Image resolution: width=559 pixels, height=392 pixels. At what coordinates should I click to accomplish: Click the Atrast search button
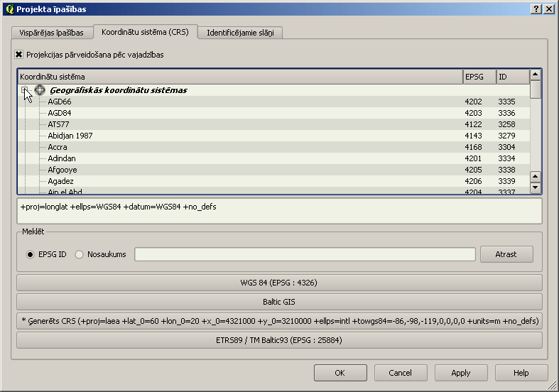tap(506, 254)
